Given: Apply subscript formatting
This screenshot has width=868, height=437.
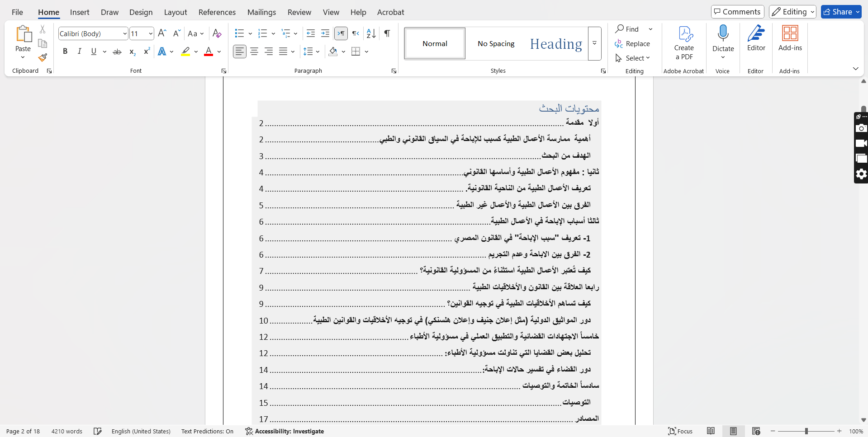Looking at the screenshot, I should [132, 52].
